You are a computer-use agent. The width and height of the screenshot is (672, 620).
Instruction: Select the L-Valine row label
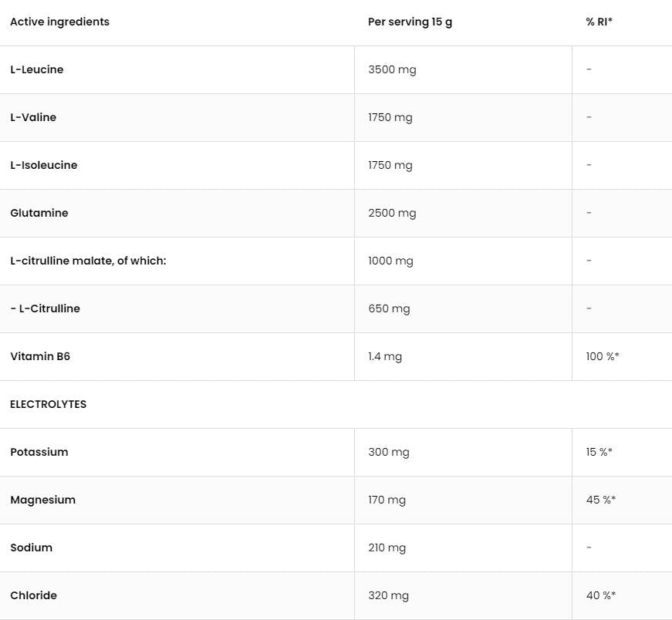[x=33, y=117]
